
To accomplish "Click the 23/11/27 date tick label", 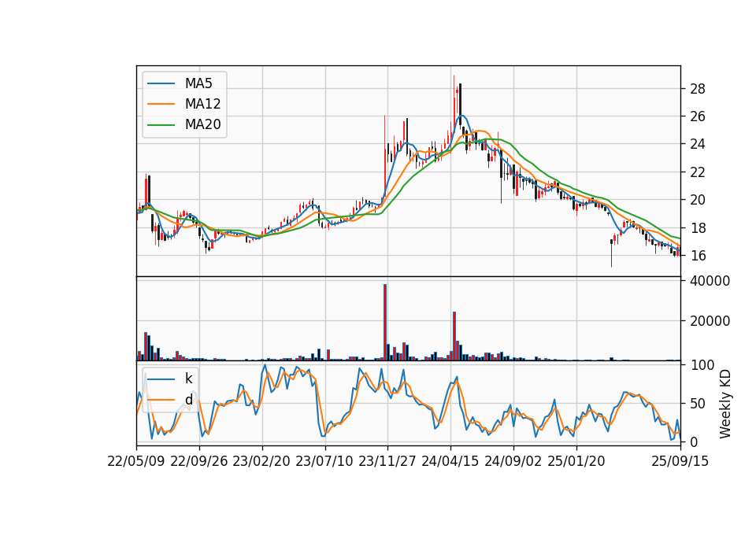I will [387, 462].
